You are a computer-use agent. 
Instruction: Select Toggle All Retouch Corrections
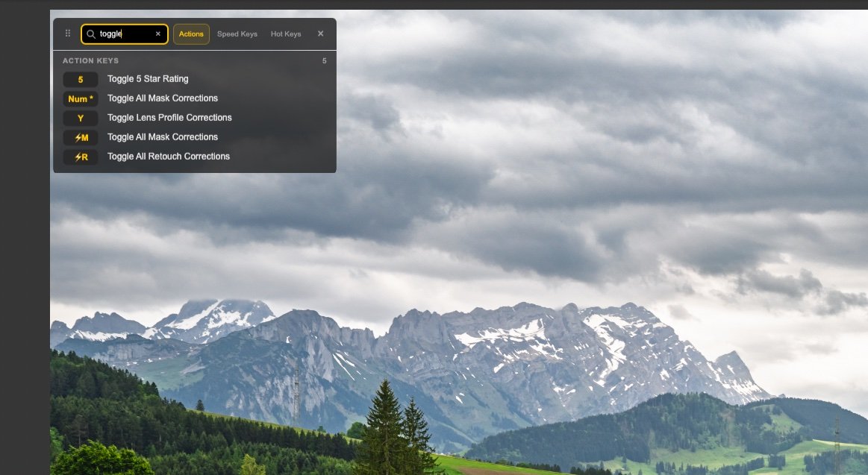[168, 157]
